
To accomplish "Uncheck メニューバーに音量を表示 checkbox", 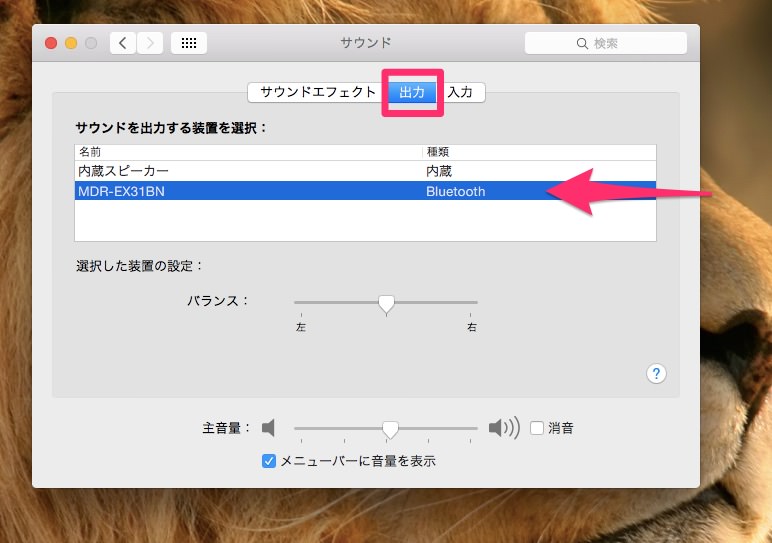I will 269,461.
